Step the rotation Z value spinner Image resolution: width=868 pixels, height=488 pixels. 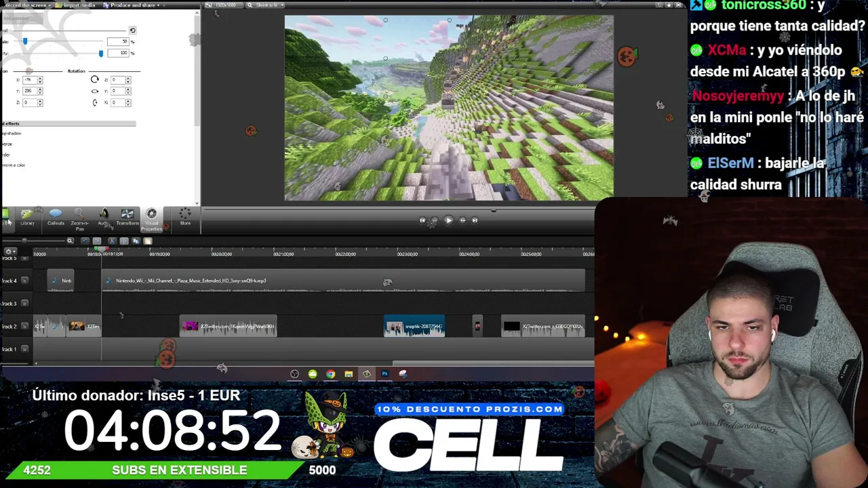coord(128,80)
